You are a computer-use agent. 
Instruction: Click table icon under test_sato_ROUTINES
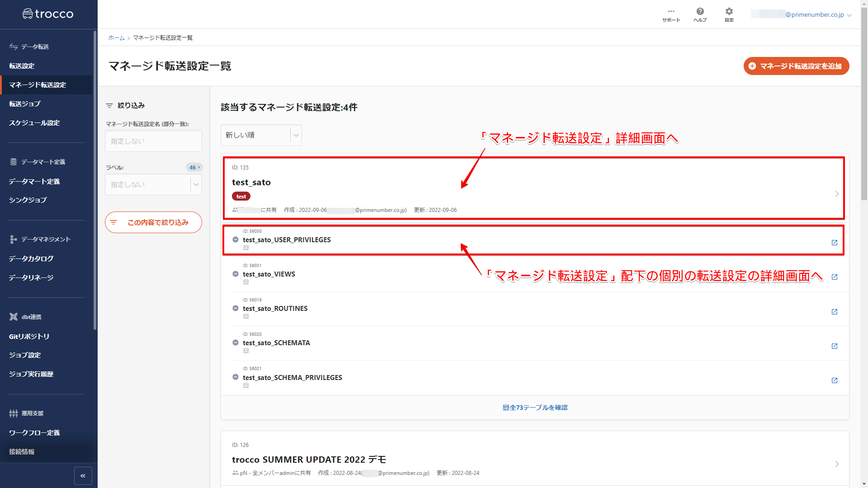246,316
